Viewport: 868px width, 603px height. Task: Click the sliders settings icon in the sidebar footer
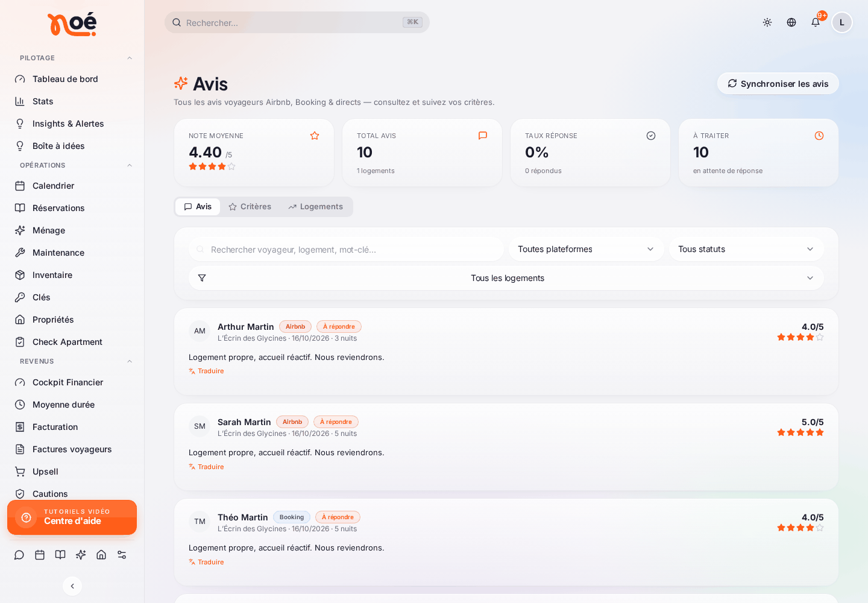point(122,555)
